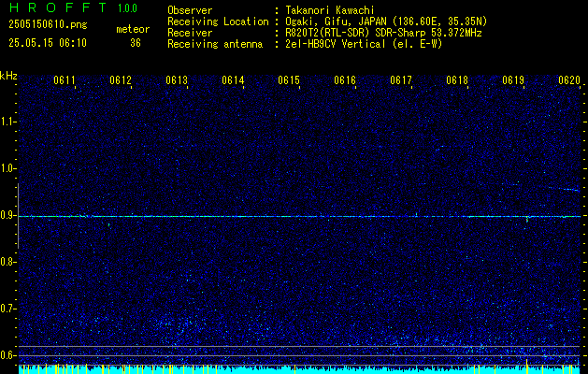Click the 2el-HB9CV Vertical antenna value
This screenshot has height=374, width=588.
[x=365, y=44]
